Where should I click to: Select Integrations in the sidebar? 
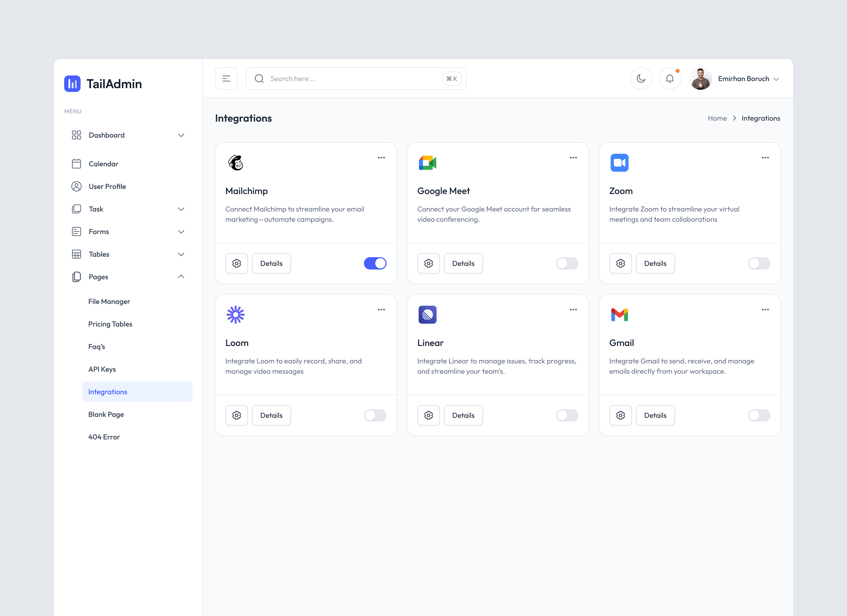coord(108,392)
